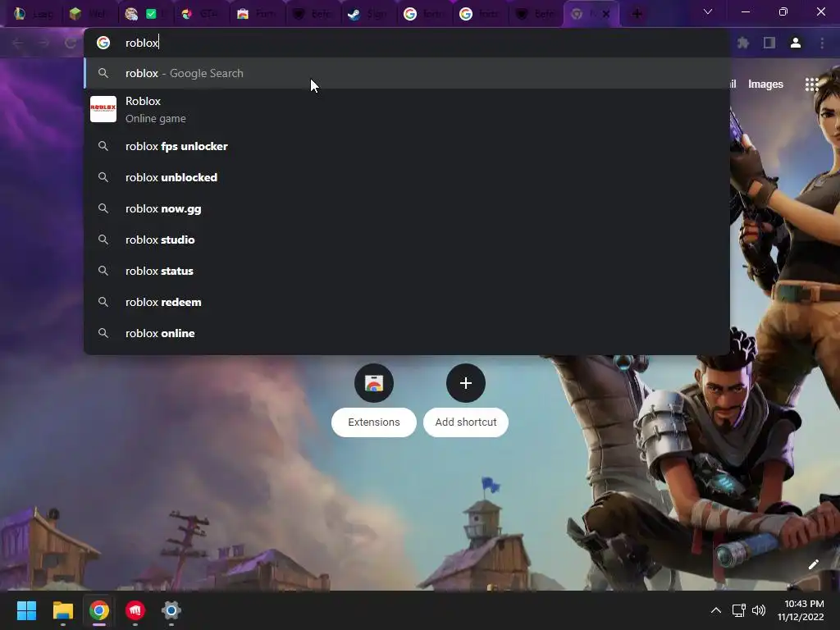Choose the roblox redeem suggestion
840x630 pixels.
tap(407, 302)
